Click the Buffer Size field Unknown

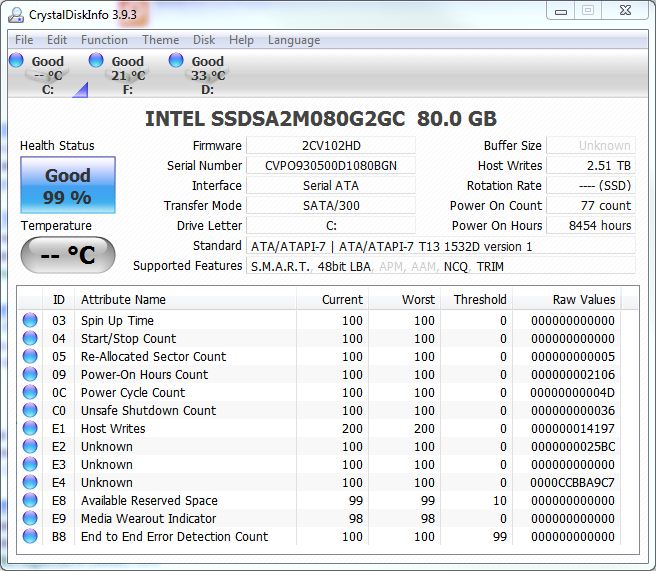[591, 146]
